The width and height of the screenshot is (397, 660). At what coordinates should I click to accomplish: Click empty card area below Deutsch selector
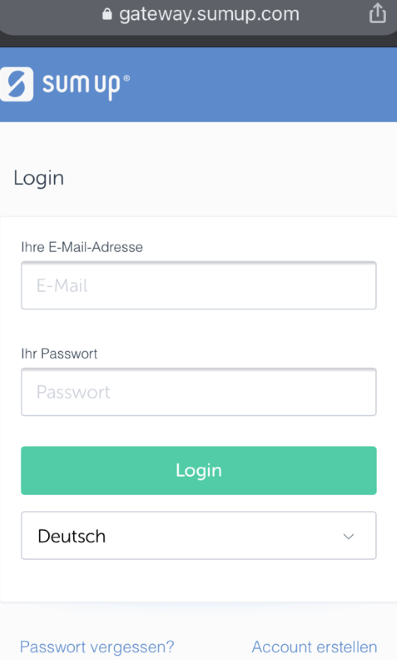[x=199, y=581]
